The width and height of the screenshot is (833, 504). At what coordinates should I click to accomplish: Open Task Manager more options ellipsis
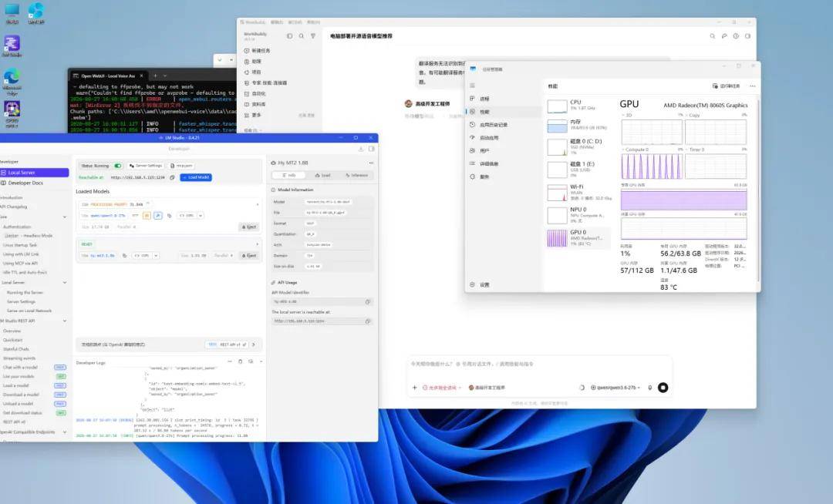[752, 86]
